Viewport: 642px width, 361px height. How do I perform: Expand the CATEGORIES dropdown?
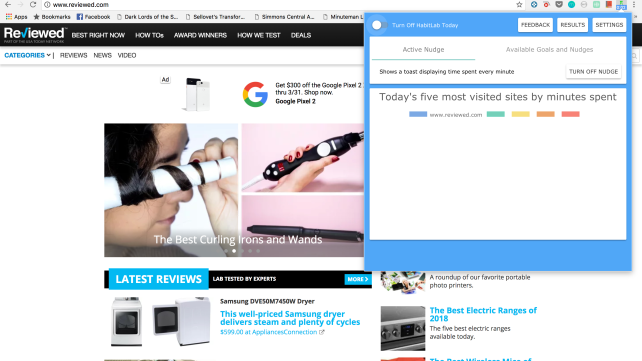pos(27,55)
